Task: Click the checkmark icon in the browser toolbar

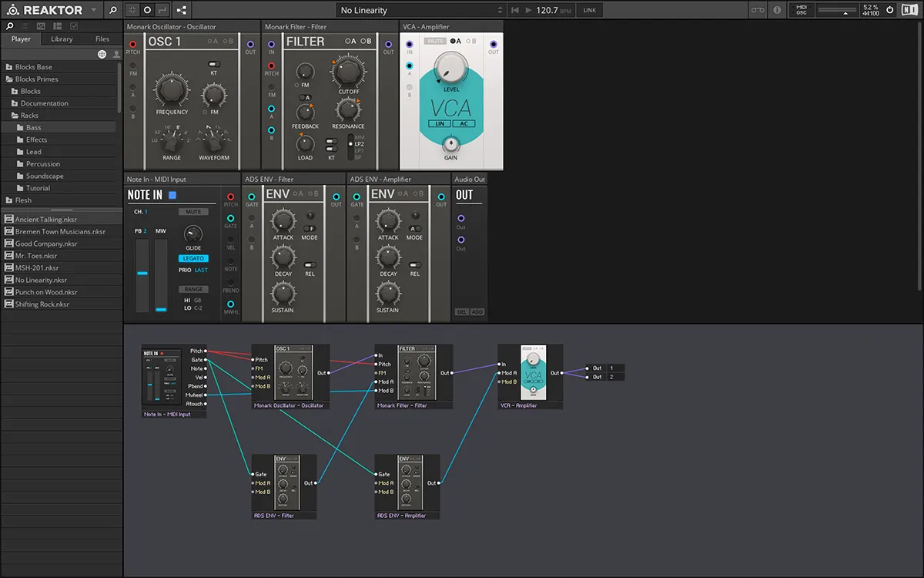Action: tap(72, 26)
